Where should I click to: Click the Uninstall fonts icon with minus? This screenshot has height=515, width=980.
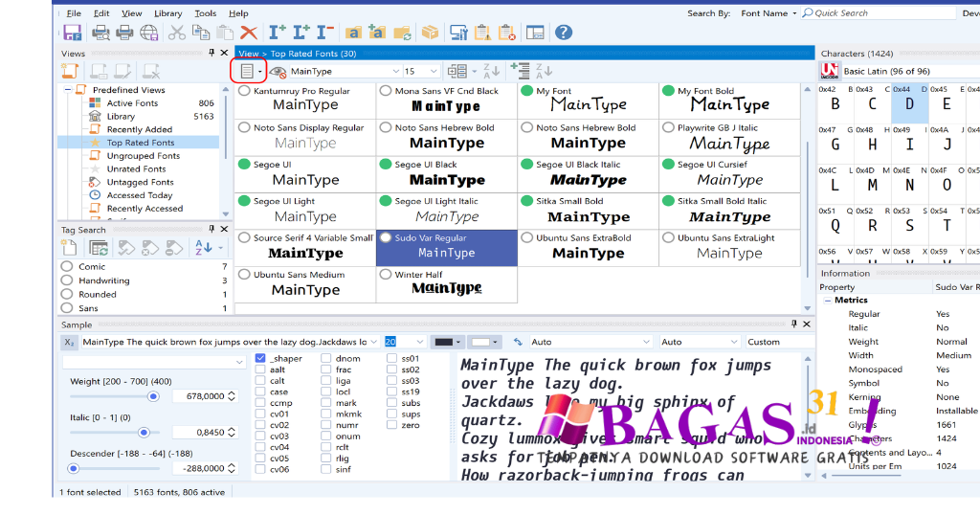(x=325, y=33)
